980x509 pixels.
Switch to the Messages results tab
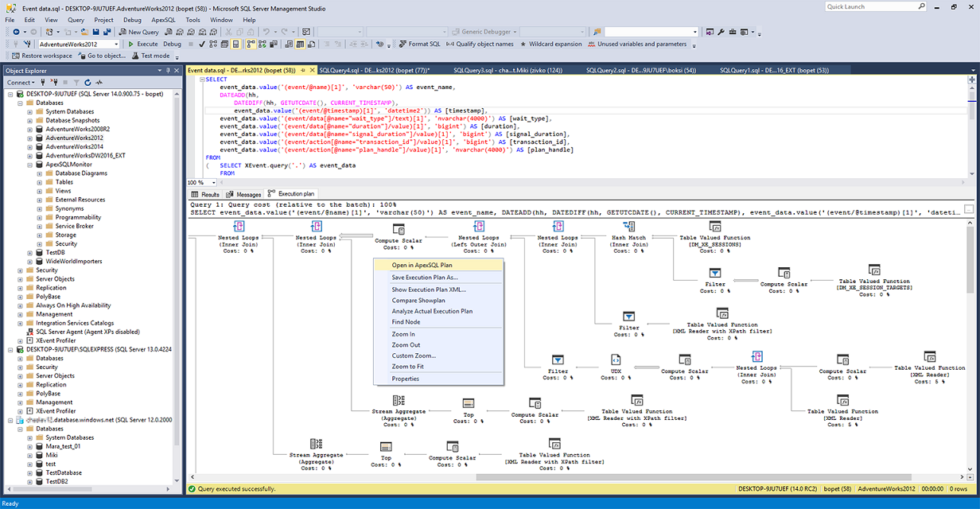point(243,194)
